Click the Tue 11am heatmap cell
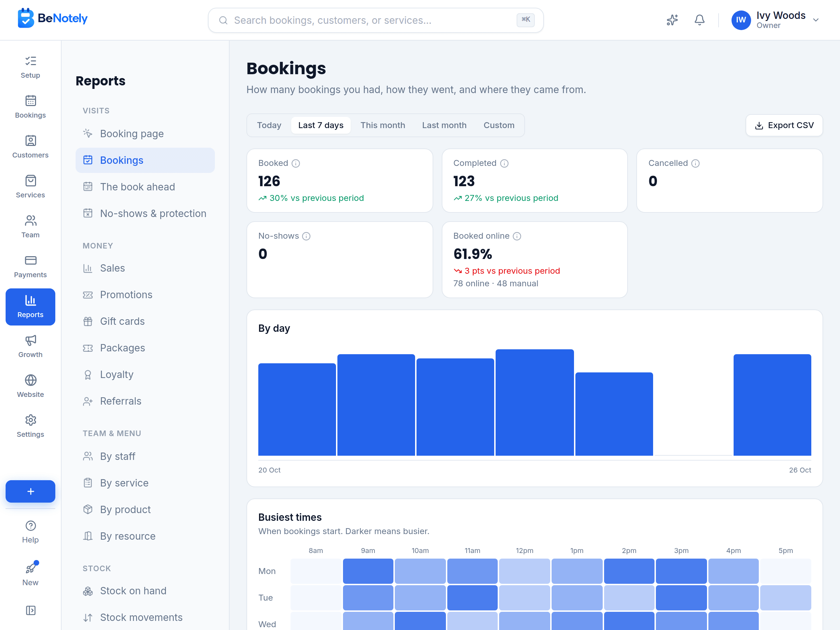 (472, 598)
